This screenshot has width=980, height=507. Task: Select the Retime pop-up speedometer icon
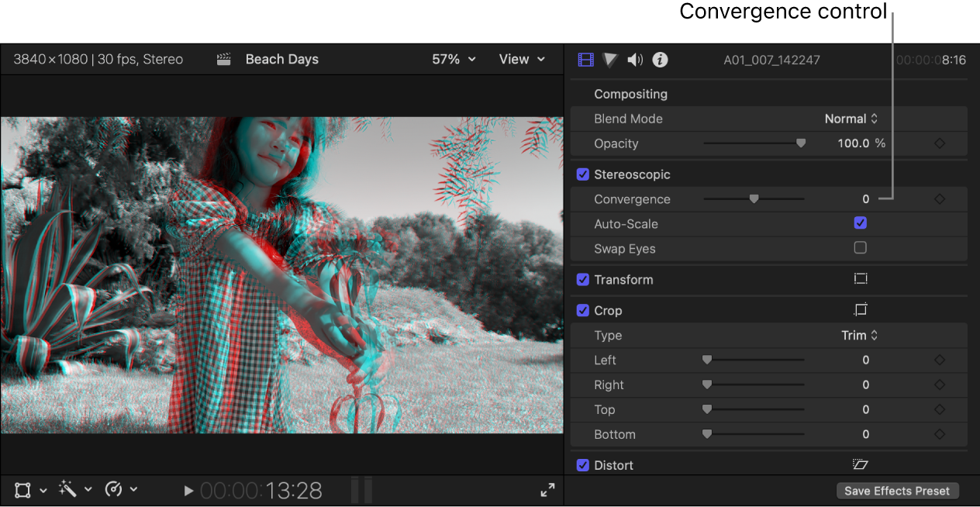tap(113, 490)
